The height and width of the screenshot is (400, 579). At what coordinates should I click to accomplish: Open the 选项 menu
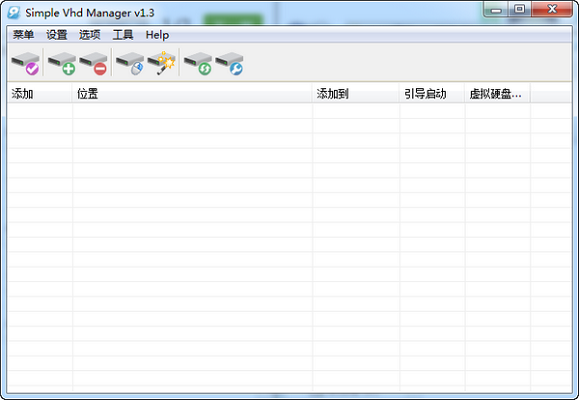[x=89, y=35]
